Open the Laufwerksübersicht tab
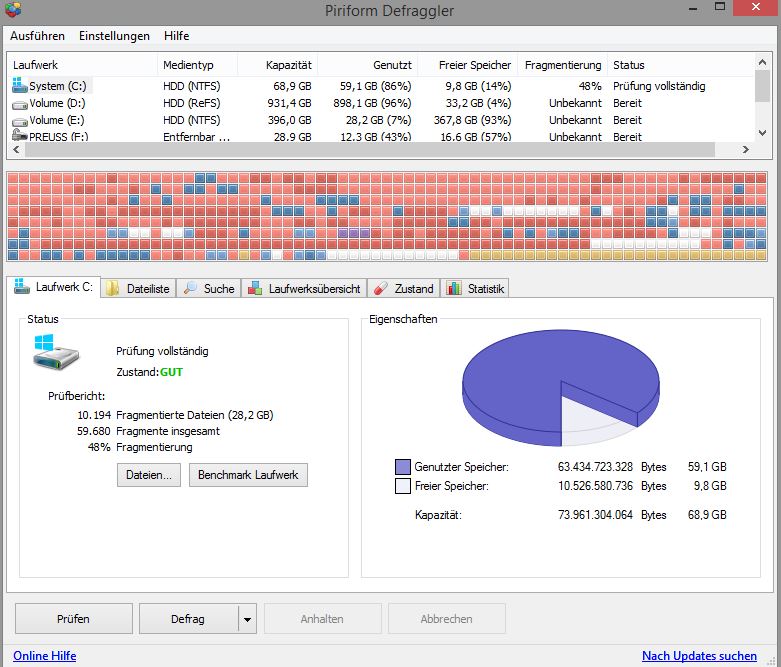 click(x=304, y=288)
